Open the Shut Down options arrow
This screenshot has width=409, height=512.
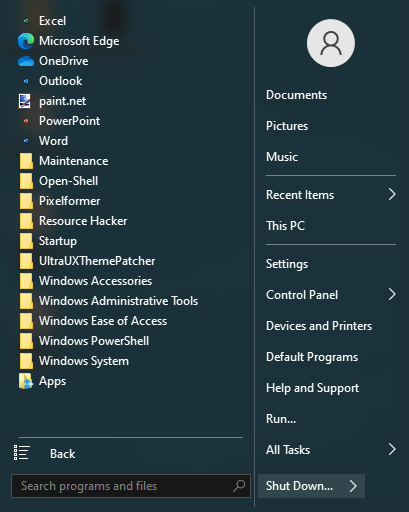point(353,486)
